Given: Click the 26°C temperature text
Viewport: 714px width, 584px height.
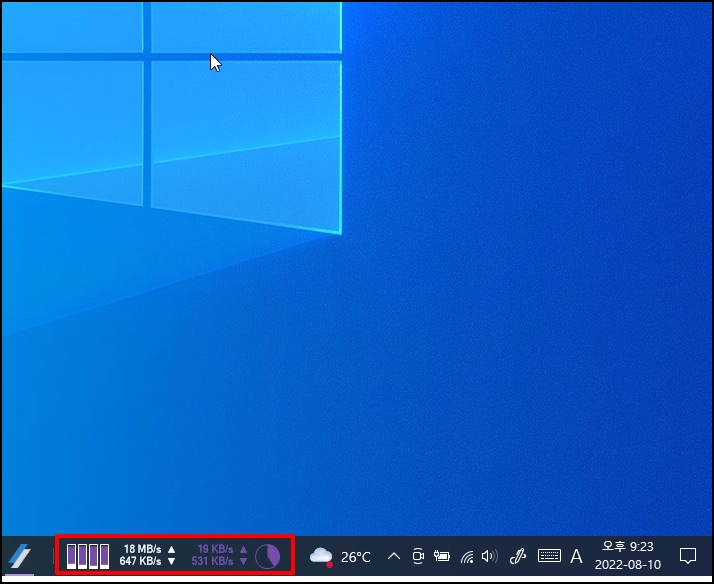Looking at the screenshot, I should click(356, 557).
